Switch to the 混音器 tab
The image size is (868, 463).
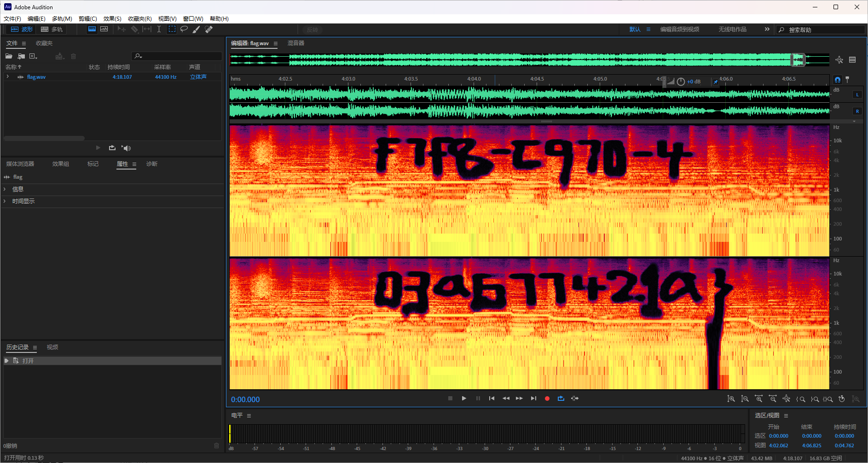point(295,43)
